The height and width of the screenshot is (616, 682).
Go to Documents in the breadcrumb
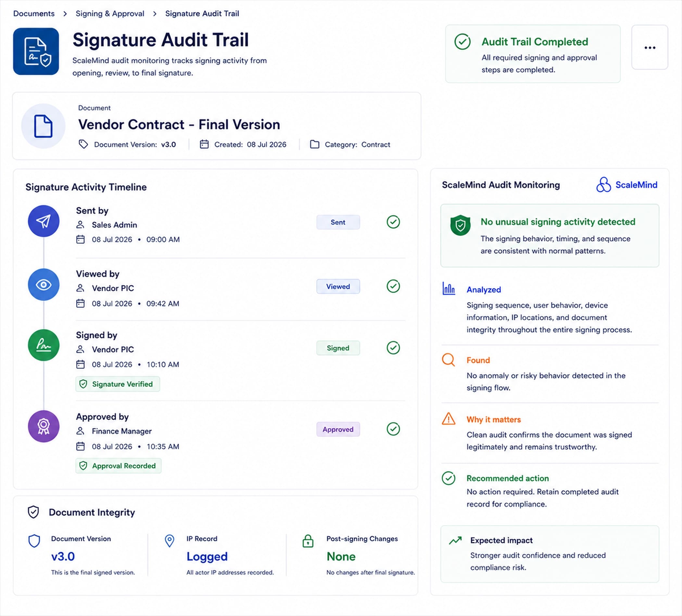tap(34, 14)
